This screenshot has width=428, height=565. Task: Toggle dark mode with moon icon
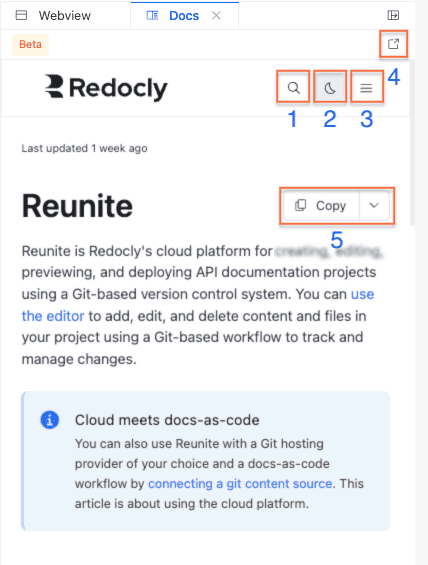pyautogui.click(x=330, y=88)
